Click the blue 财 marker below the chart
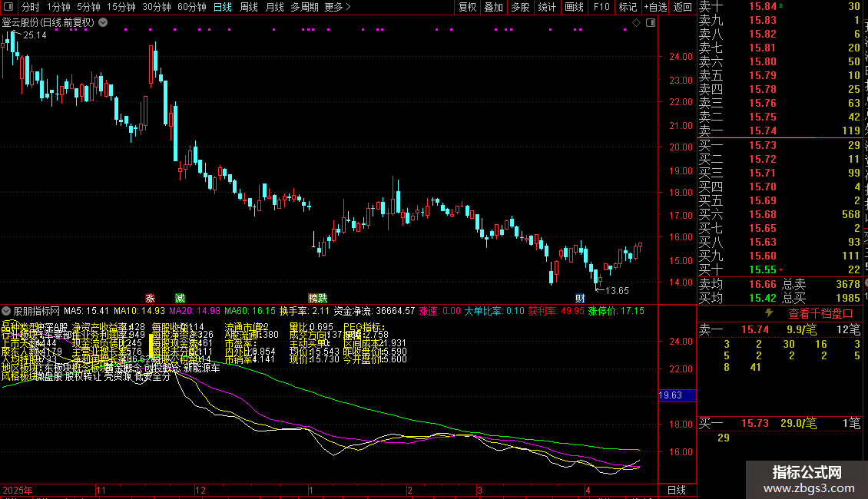868x499 pixels. [581, 298]
